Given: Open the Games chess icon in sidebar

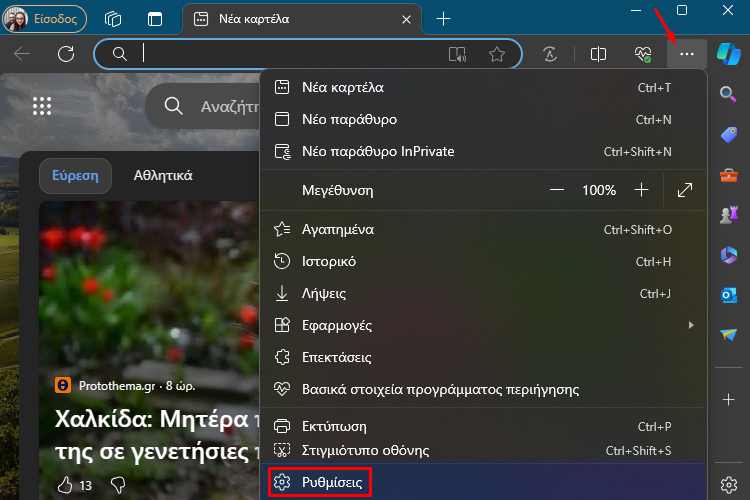Looking at the screenshot, I should (728, 215).
